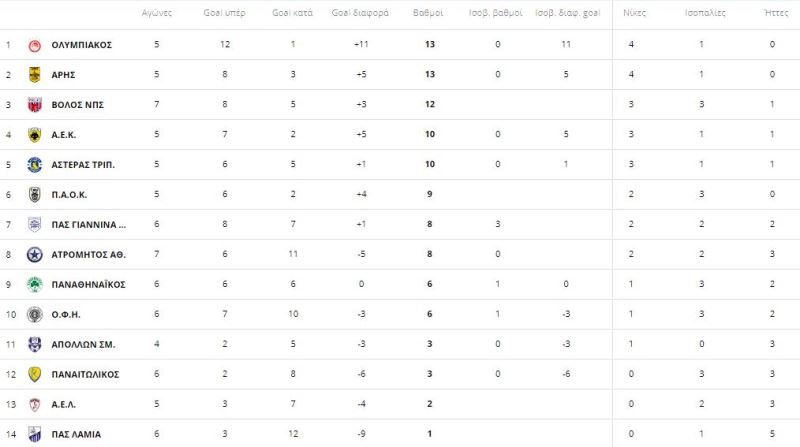Screen dimensions: 800x447
Task: Click the Αστέρας Τριπ. team logo
Action: 34,165
